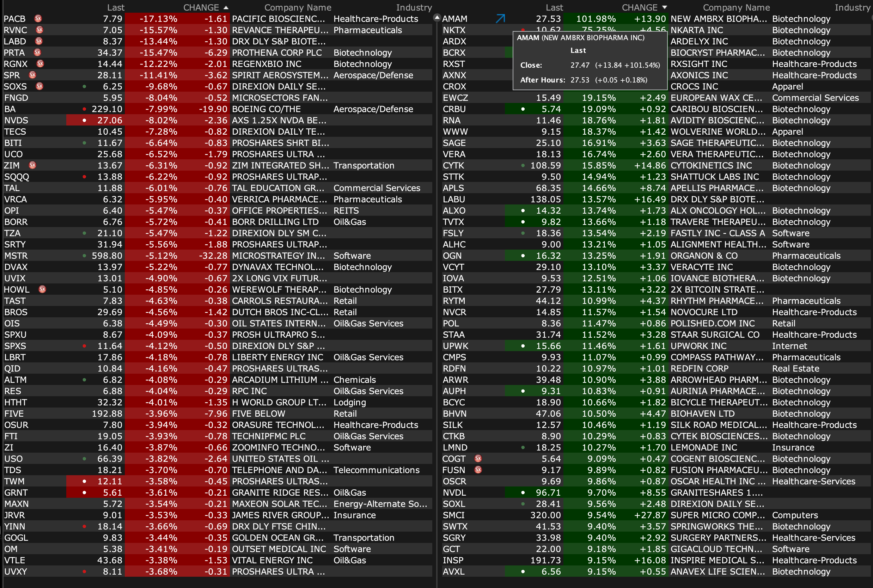This screenshot has width=873, height=588.
Task: Click the red icon next to FUSN
Action: coord(478,470)
